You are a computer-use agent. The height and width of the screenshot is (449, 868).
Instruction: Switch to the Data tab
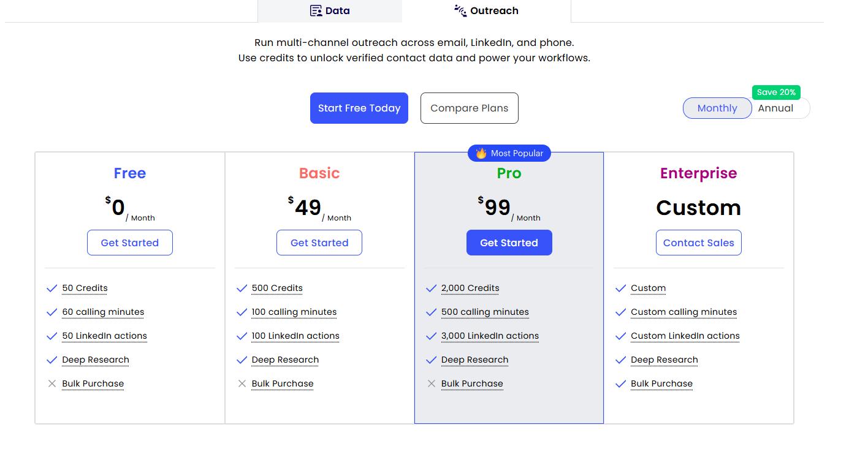pos(329,10)
